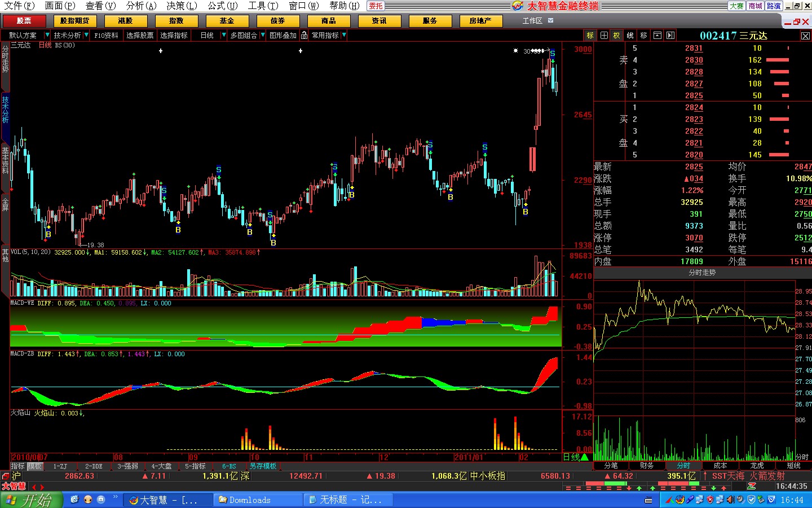Screen dimensions: 812x508
Task: Switch to 分笔 tab in right panel
Action: coord(611,466)
